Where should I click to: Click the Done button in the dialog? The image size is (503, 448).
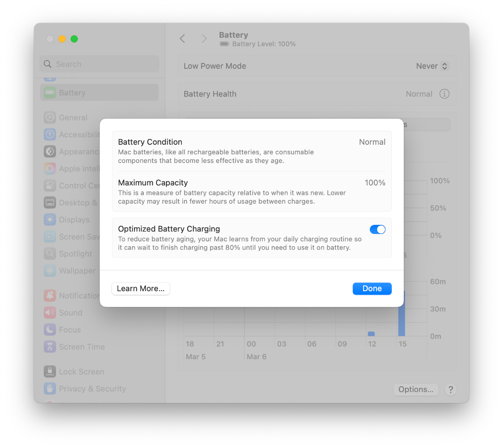tap(372, 289)
